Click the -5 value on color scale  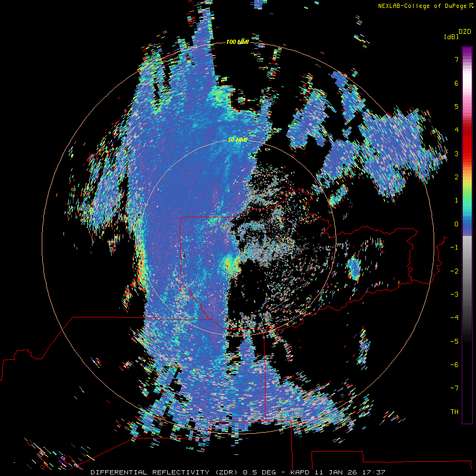point(454,342)
